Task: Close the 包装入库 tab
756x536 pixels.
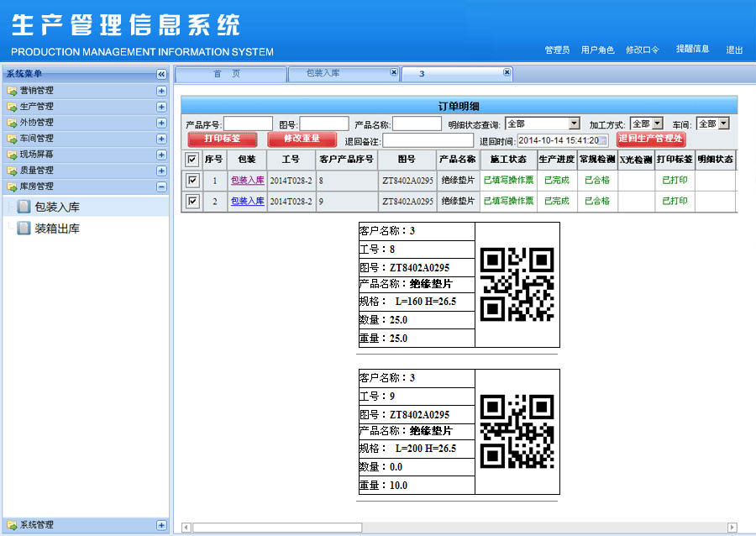Action: tap(394, 73)
